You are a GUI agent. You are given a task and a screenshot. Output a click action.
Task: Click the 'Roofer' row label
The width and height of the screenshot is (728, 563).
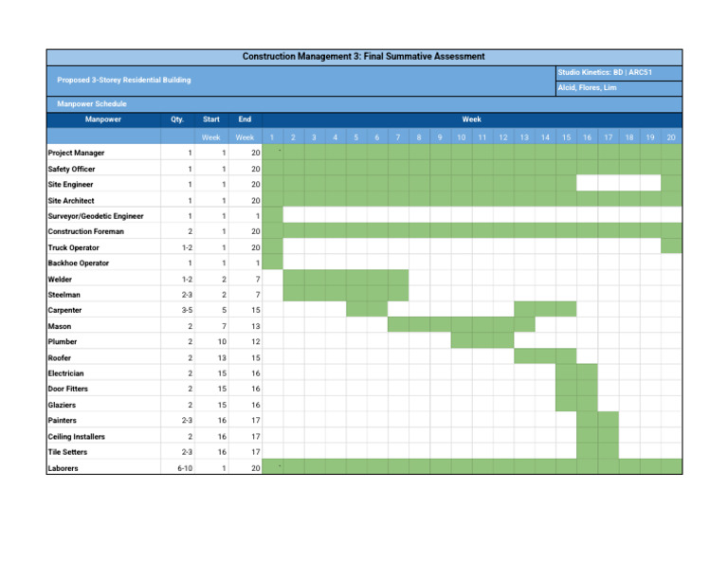click(x=60, y=358)
